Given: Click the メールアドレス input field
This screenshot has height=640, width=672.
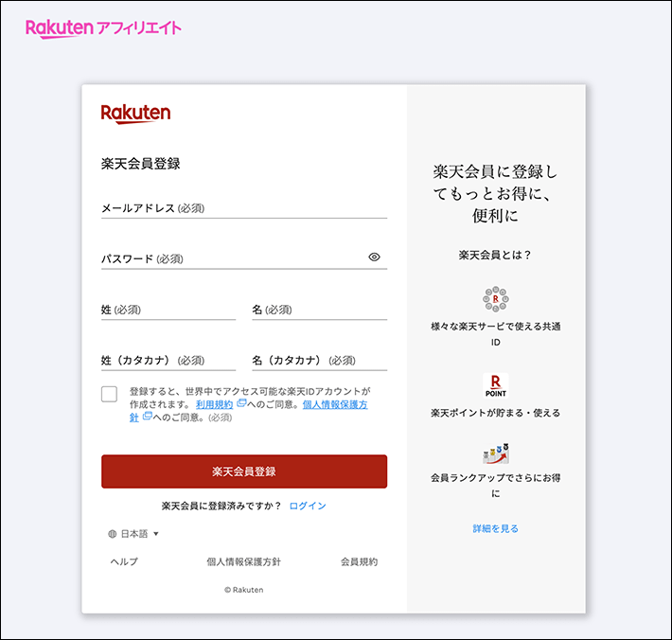Looking at the screenshot, I should [244, 208].
